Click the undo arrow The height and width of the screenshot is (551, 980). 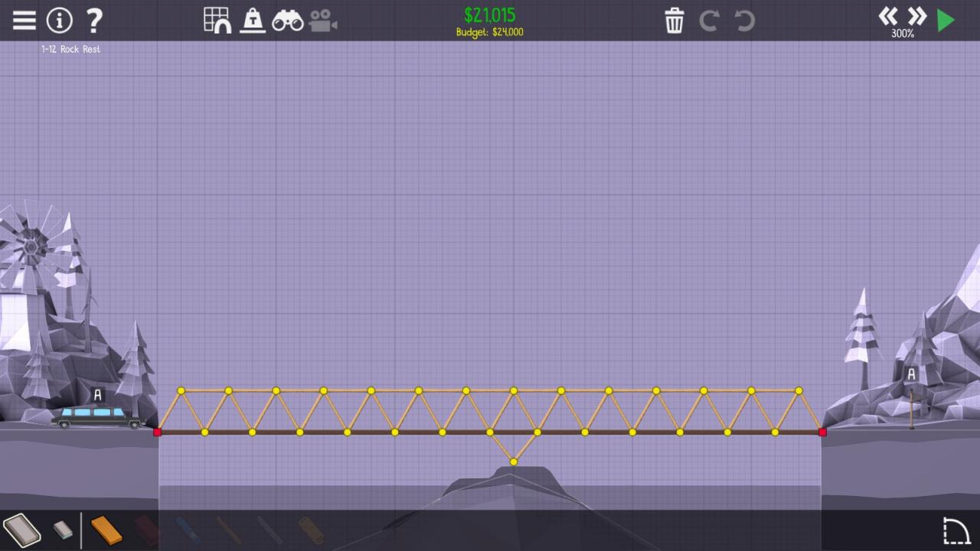744,21
